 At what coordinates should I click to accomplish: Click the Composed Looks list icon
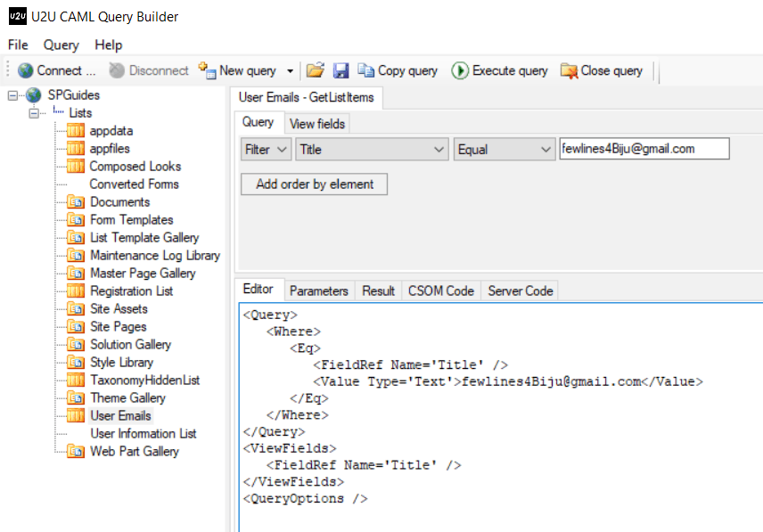tap(76, 167)
